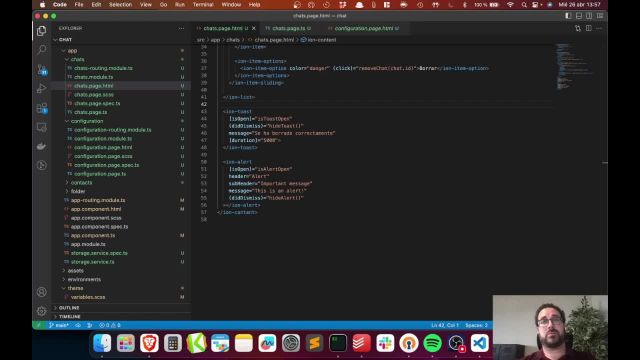Click the main branch in status bar

click(59, 325)
